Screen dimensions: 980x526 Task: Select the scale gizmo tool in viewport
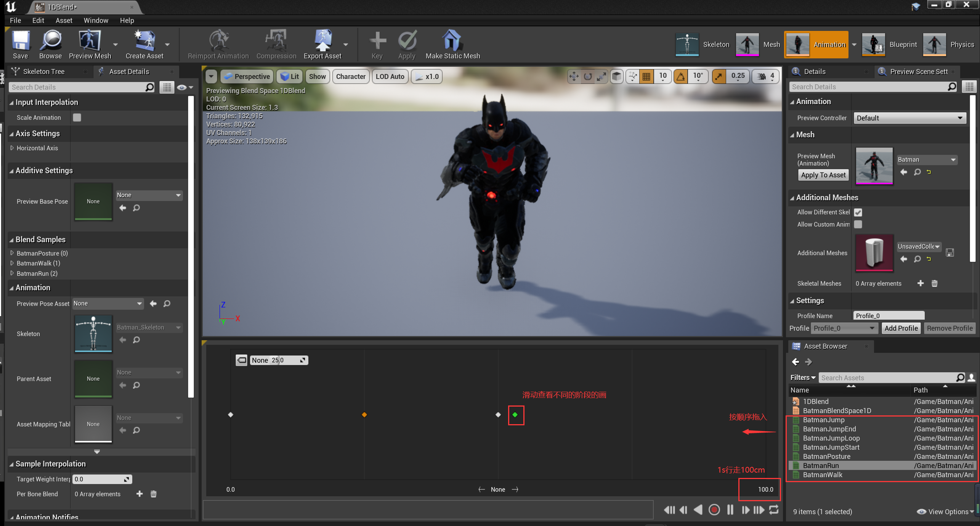(x=601, y=77)
